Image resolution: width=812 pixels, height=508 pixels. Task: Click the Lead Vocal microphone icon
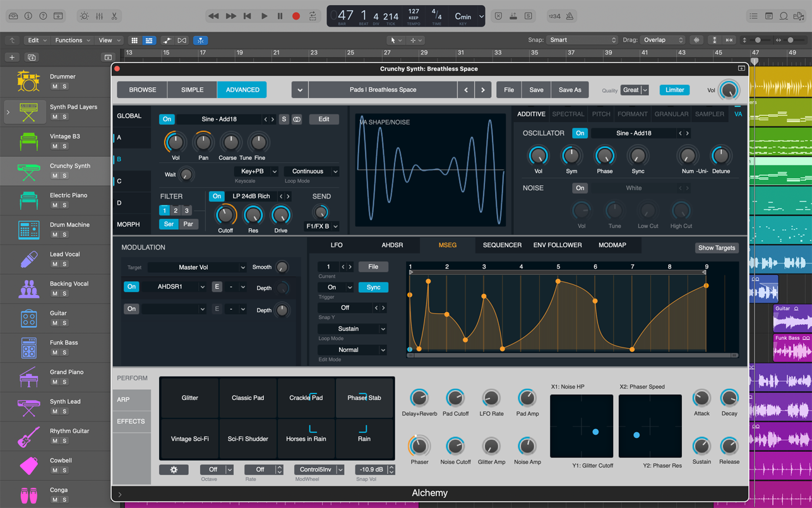point(28,259)
